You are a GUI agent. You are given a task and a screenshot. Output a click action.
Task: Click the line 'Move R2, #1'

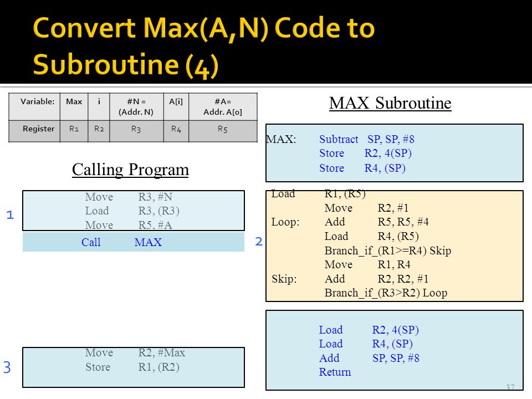(366, 208)
